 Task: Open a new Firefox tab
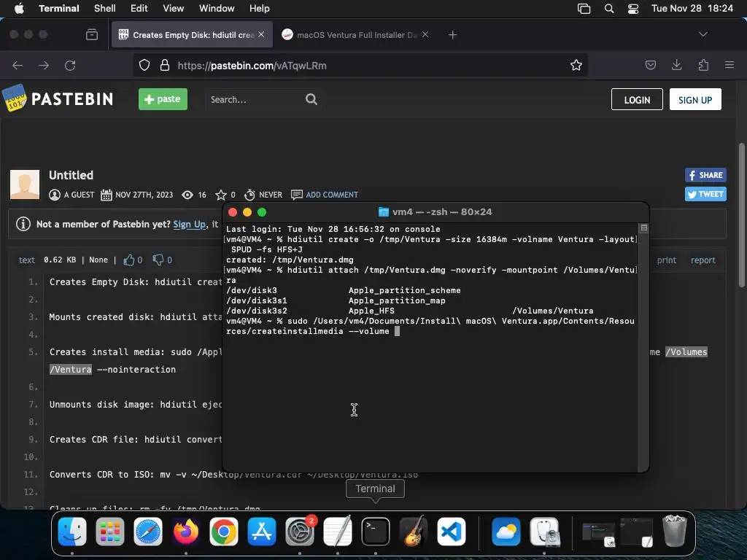[x=452, y=35]
